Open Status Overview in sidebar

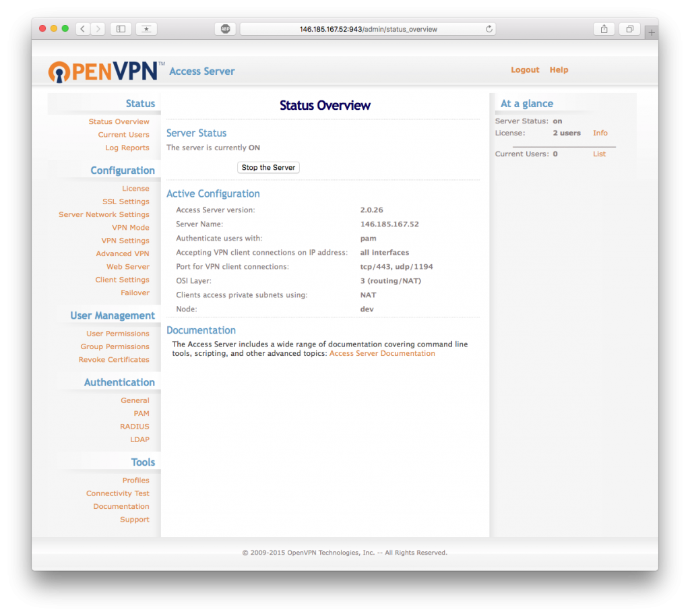click(119, 122)
